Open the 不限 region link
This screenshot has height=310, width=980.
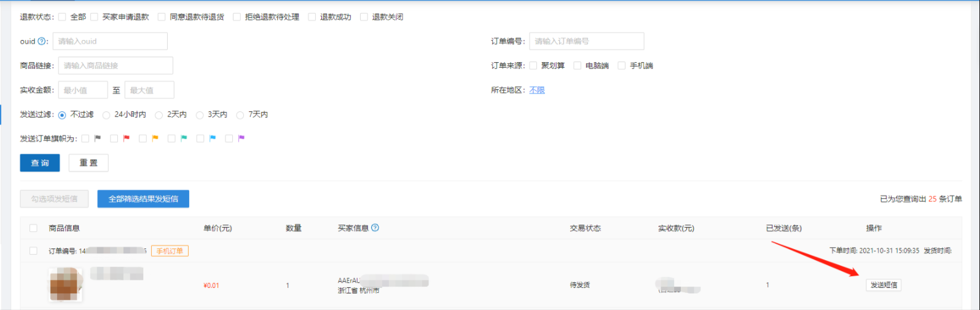[537, 90]
